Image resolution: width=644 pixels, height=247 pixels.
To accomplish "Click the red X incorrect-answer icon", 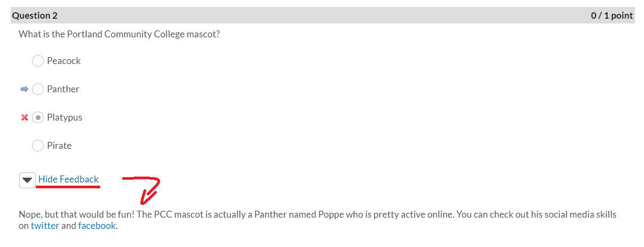I will coord(24,118).
